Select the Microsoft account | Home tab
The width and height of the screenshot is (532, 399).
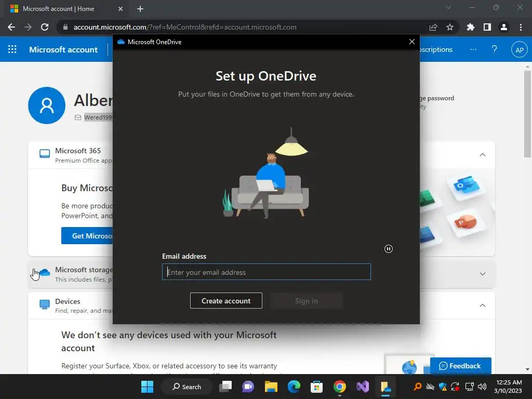(66, 9)
